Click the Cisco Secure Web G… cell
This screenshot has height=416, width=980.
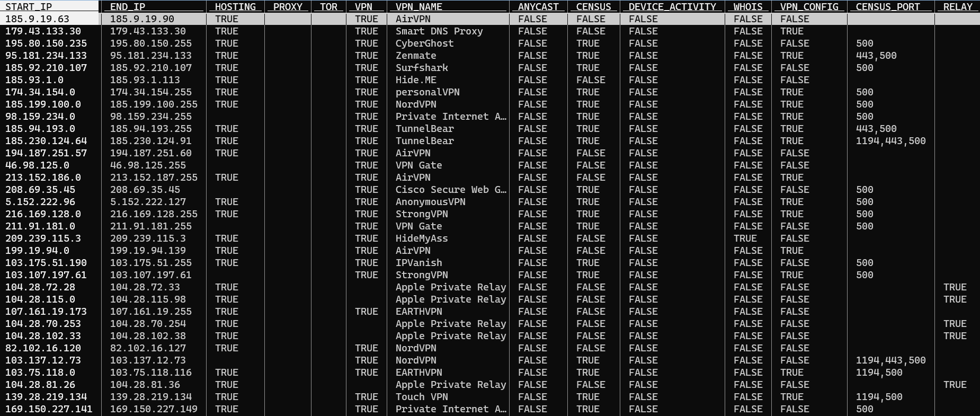click(x=451, y=190)
